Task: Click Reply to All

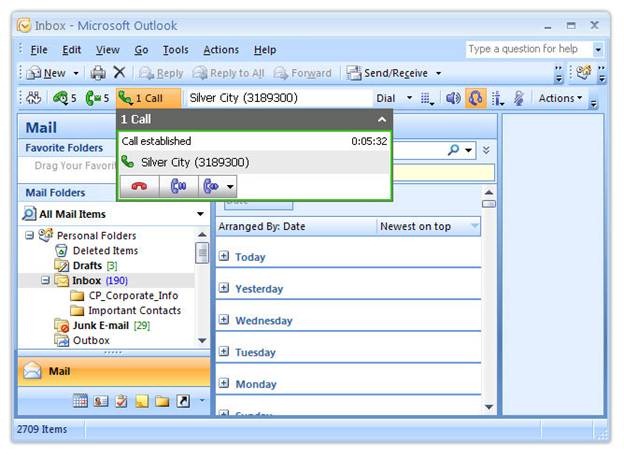Action: (228, 73)
